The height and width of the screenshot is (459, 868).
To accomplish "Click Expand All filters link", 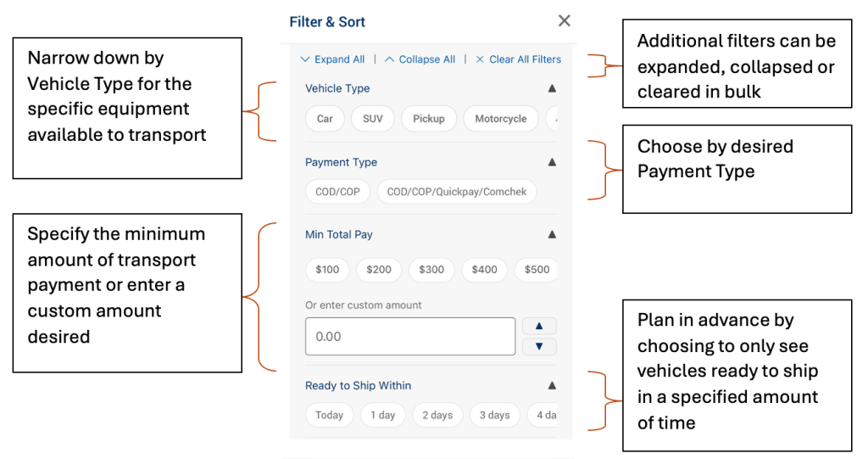I will pos(332,59).
